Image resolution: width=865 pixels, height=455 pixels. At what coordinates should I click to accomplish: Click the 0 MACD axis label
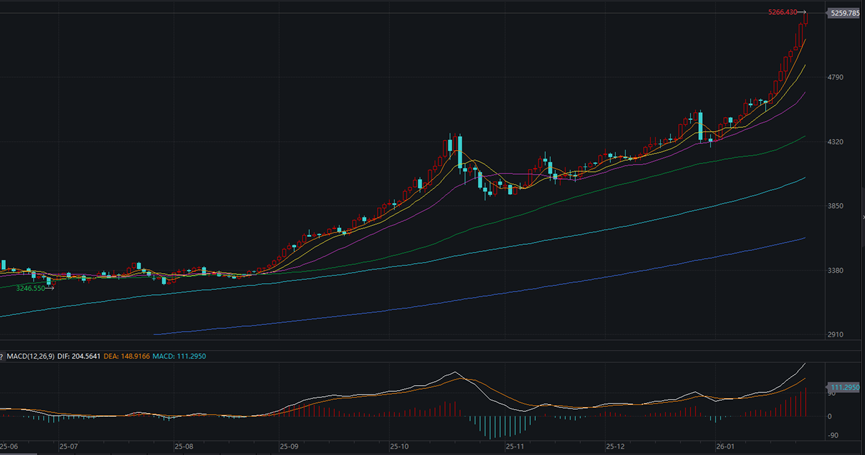830,417
